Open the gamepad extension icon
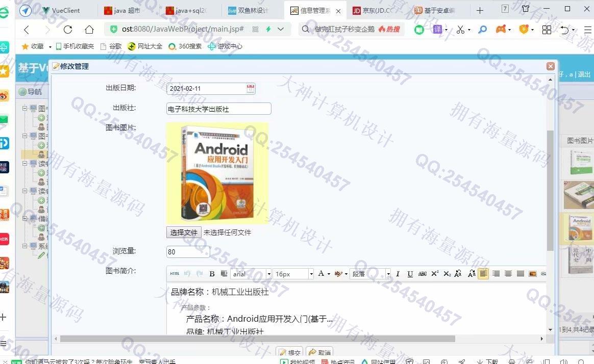594x364 pixels. point(501,29)
